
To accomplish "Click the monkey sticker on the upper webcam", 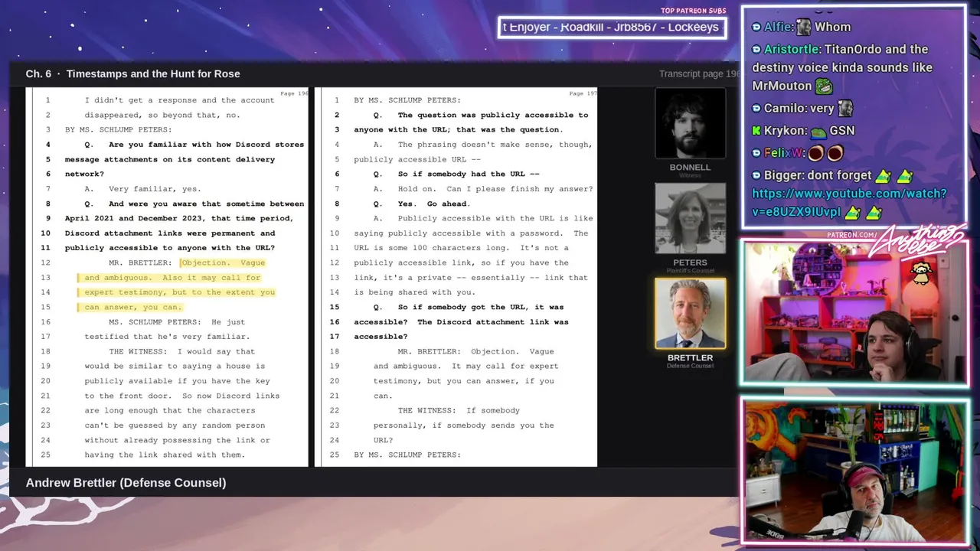I will point(921,273).
